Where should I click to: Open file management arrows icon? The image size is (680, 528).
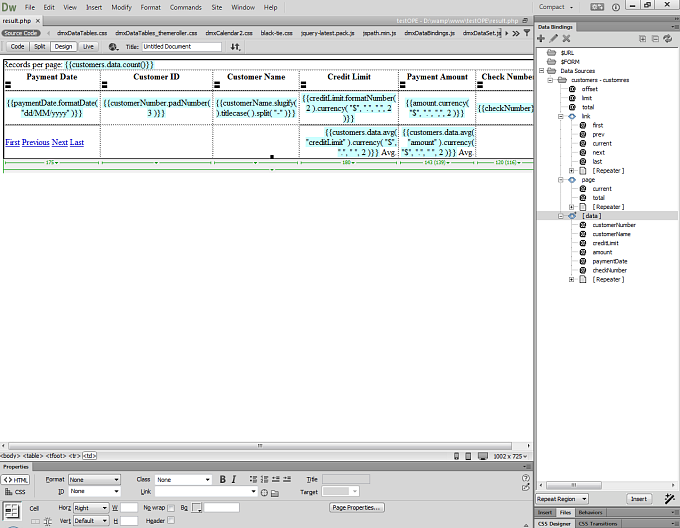pos(235,47)
